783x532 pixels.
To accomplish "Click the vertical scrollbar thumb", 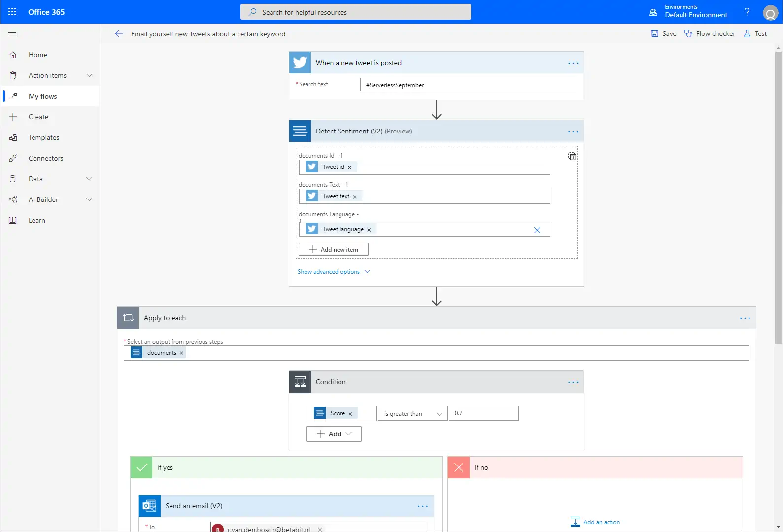I will (779, 197).
